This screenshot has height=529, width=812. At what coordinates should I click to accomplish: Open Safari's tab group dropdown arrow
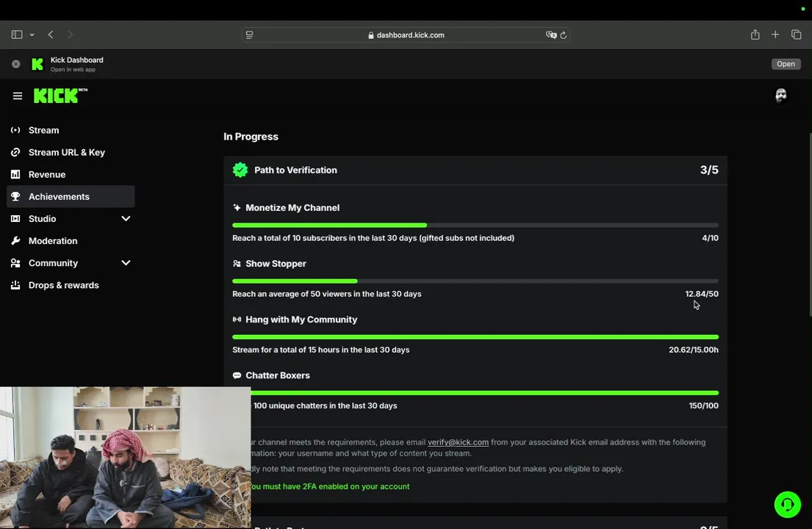pos(32,35)
